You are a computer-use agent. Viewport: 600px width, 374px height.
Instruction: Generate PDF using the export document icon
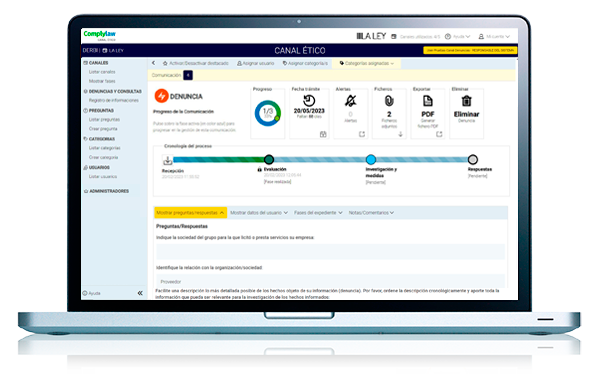click(427, 101)
